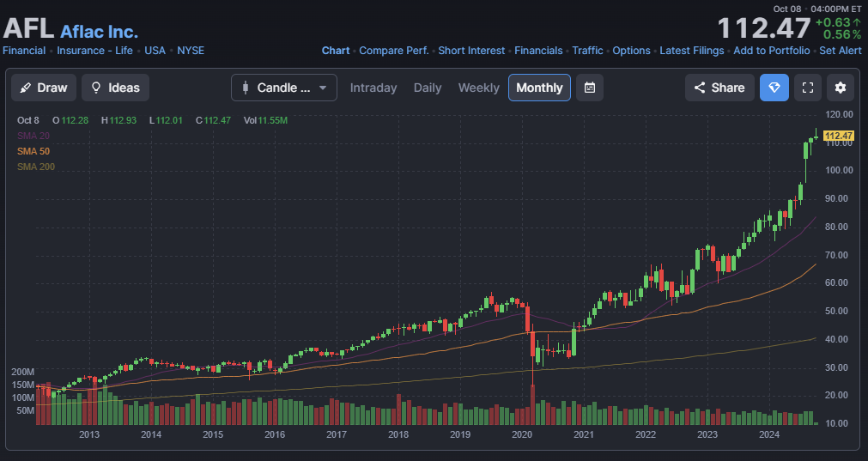The height and width of the screenshot is (461, 868).
Task: Click Set Alert link
Action: 841,51
